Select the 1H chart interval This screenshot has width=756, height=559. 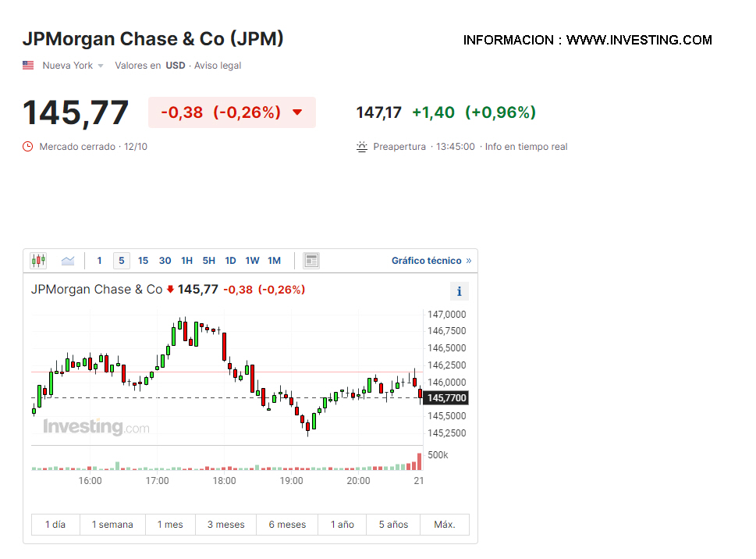click(186, 261)
